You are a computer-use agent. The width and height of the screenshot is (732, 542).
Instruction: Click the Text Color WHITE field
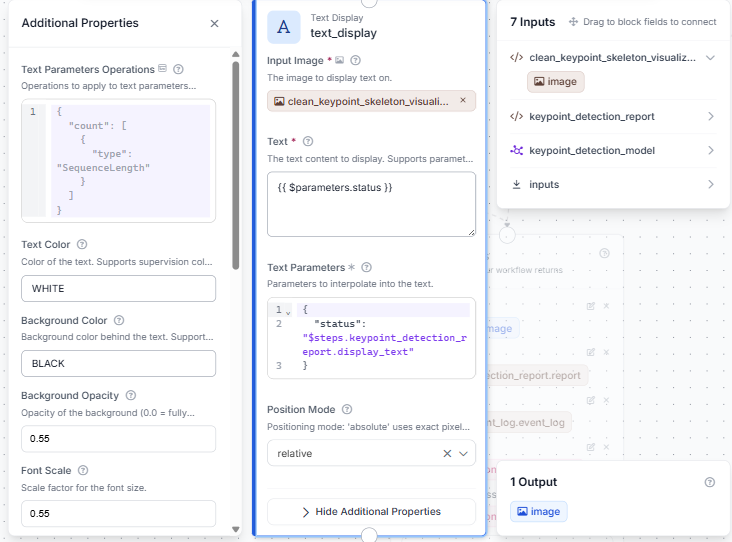tap(119, 289)
